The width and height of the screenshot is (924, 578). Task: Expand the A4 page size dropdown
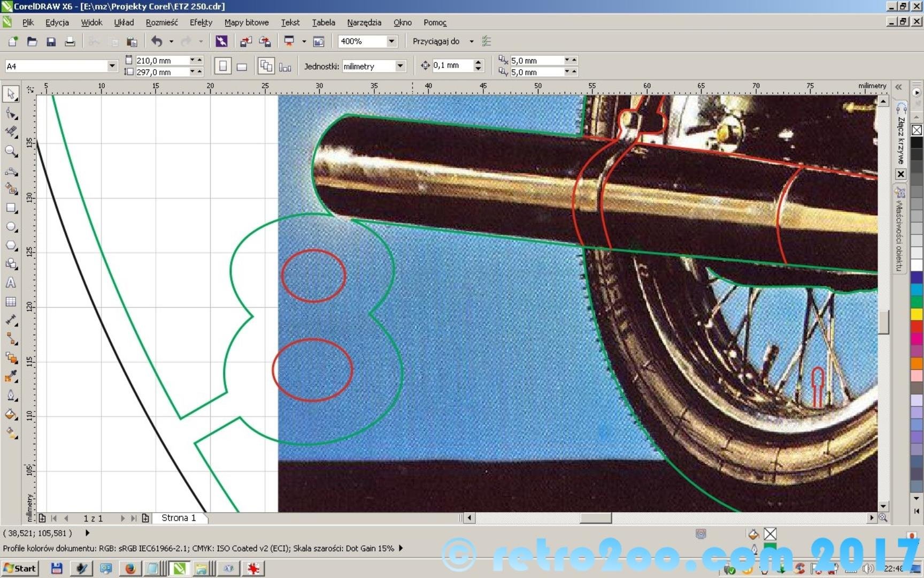112,66
